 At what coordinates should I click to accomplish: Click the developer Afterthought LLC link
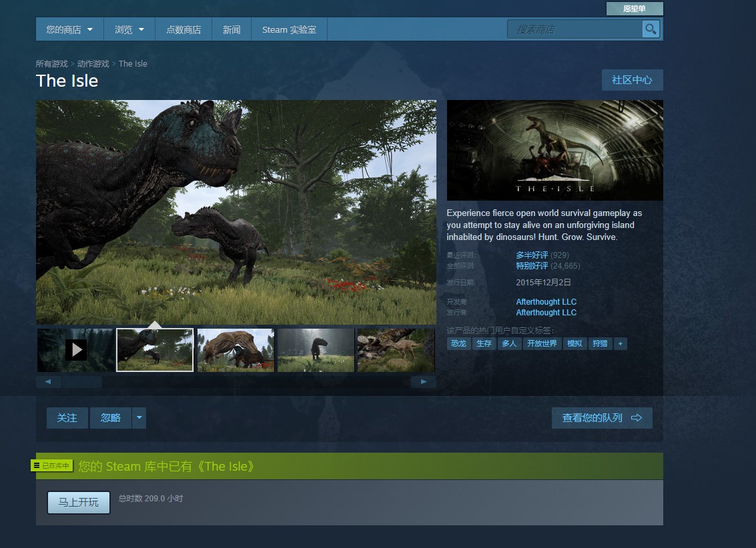click(x=546, y=301)
